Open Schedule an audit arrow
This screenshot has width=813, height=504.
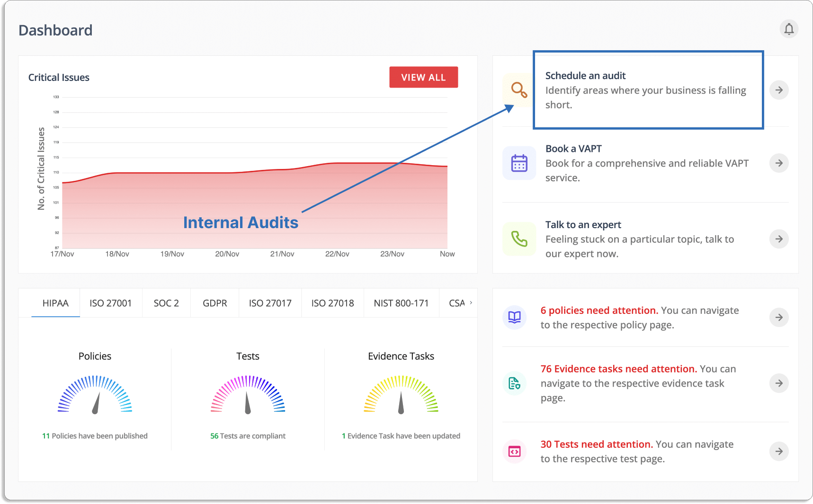pyautogui.click(x=779, y=90)
